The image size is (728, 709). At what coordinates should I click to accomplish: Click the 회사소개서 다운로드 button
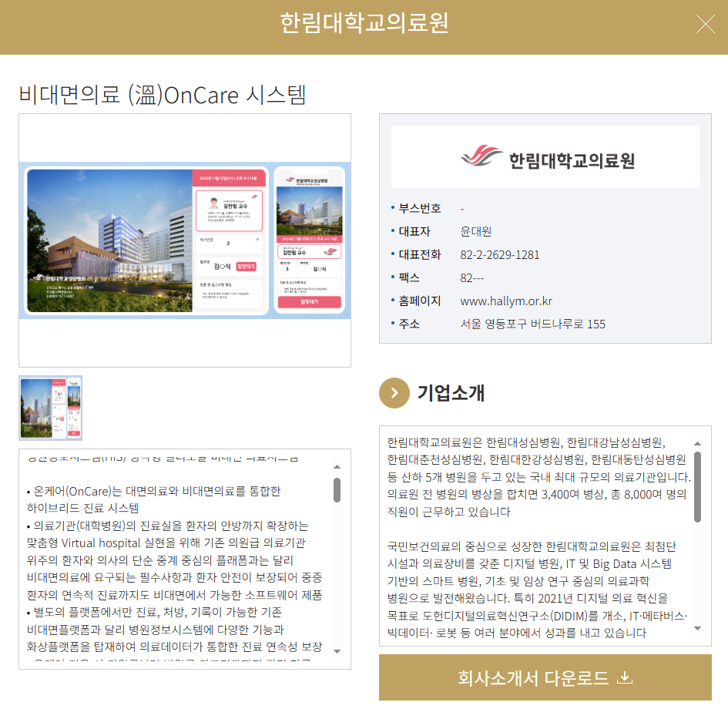[x=545, y=677]
